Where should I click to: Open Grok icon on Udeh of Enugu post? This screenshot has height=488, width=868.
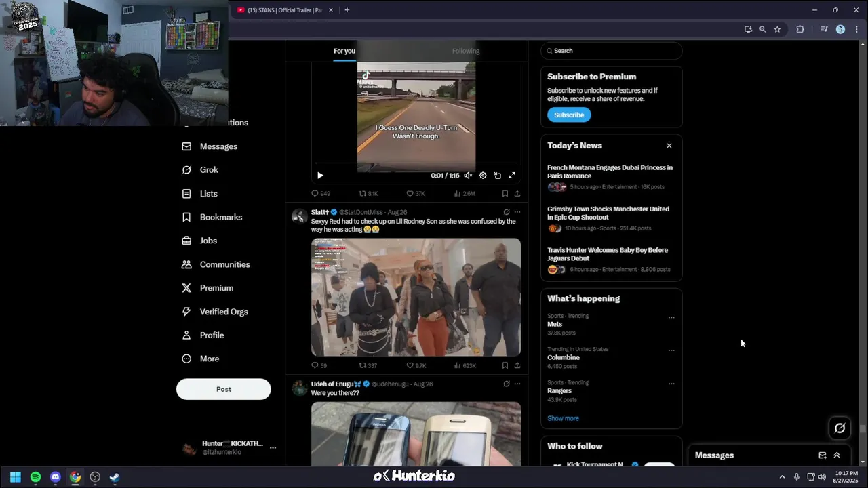(x=506, y=384)
